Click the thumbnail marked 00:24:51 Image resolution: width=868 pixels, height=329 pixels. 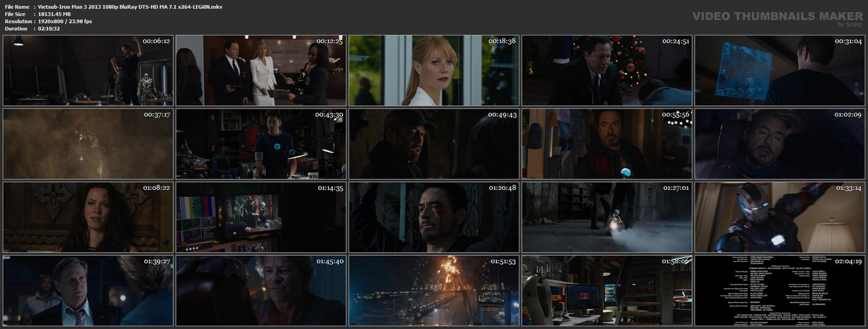[x=607, y=71]
